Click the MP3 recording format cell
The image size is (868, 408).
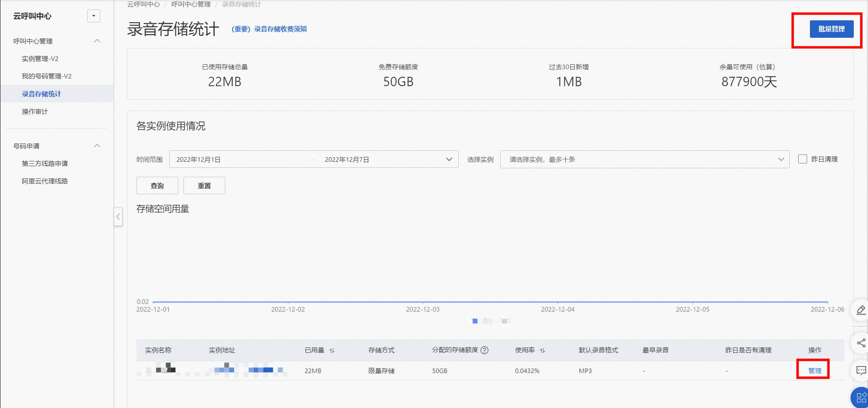pyautogui.click(x=585, y=371)
